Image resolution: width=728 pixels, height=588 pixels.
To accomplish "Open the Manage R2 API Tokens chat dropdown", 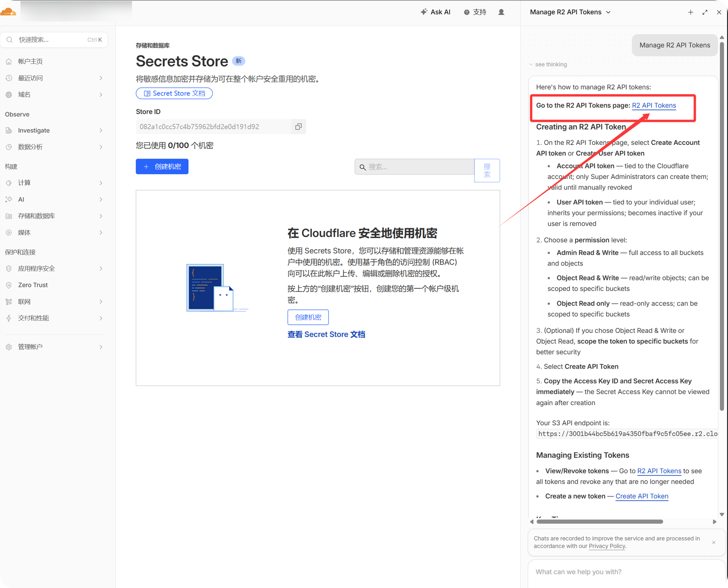I will point(570,12).
